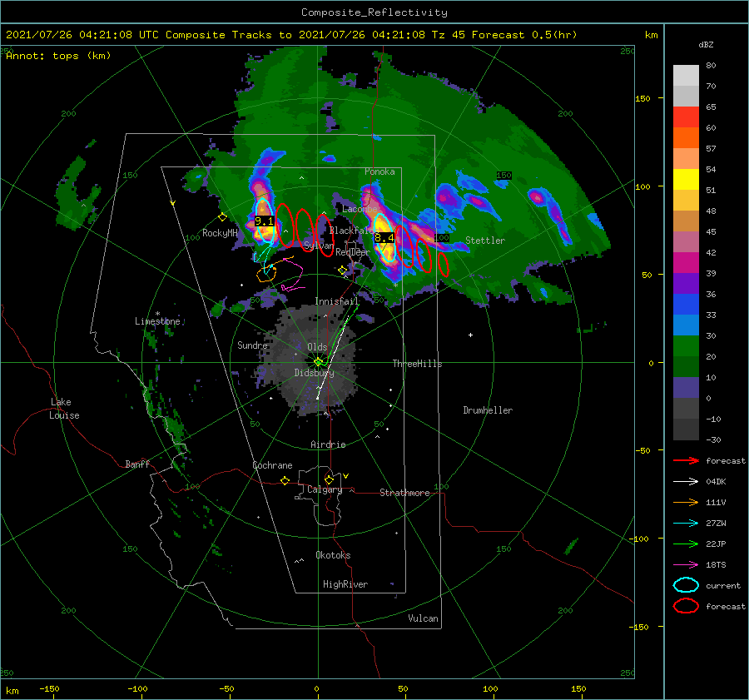Click the 'current' legend text
The width and height of the screenshot is (749, 700).
(x=722, y=585)
